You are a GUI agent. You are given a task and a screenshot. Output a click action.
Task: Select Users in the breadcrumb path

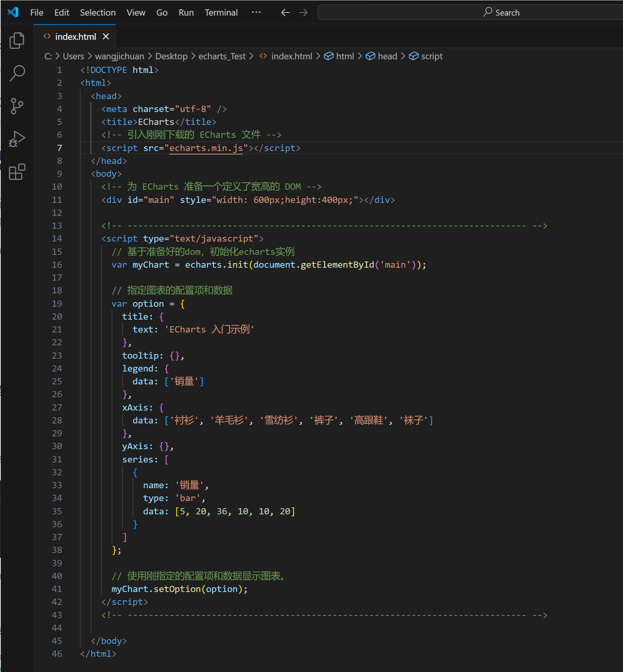coord(73,56)
